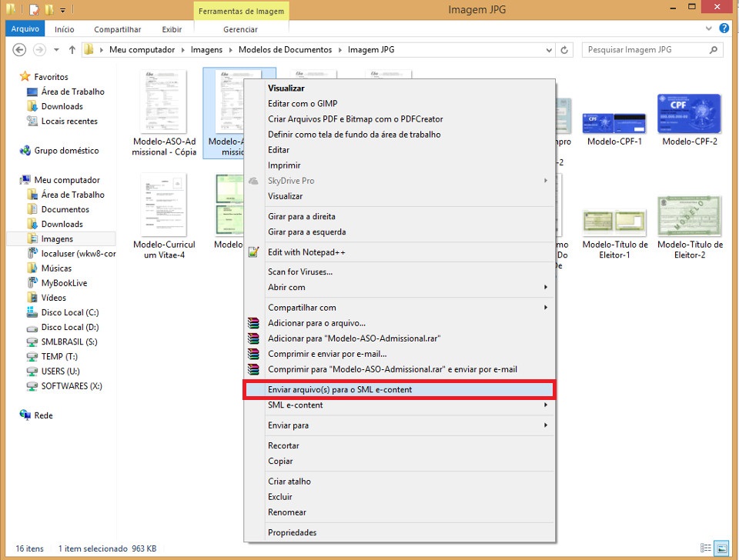Select the Modelo-CPF-2 thumbnail
The image size is (739, 560).
pyautogui.click(x=689, y=115)
